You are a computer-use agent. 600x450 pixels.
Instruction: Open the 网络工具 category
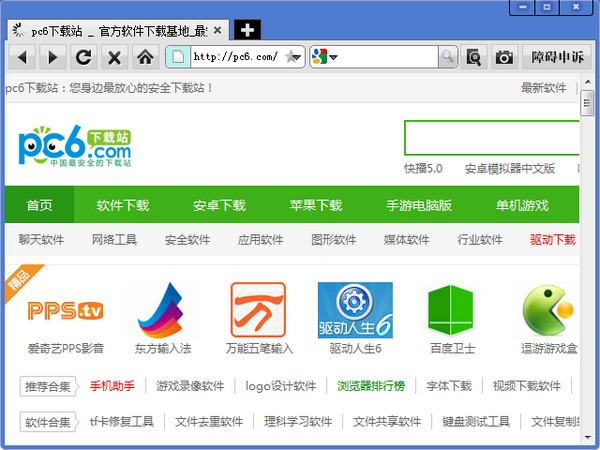click(114, 240)
